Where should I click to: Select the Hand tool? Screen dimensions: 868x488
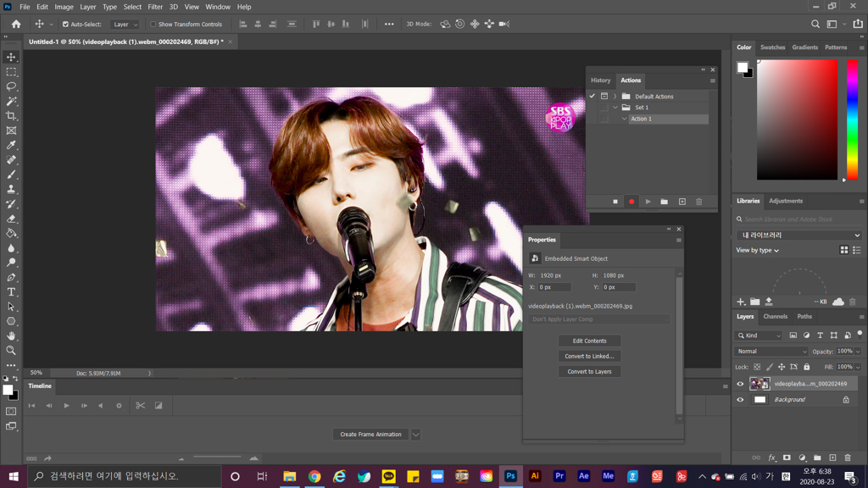pos(11,335)
